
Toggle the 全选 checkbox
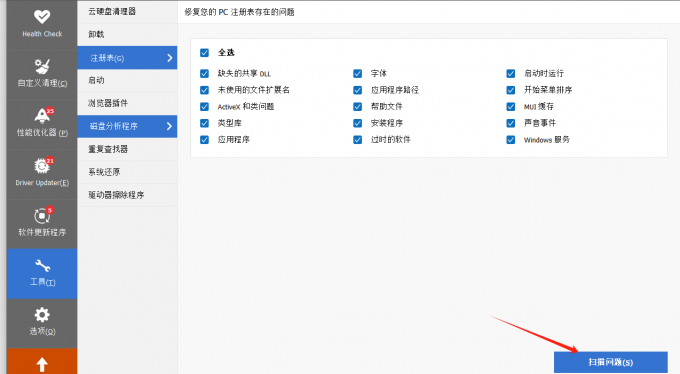coord(204,53)
